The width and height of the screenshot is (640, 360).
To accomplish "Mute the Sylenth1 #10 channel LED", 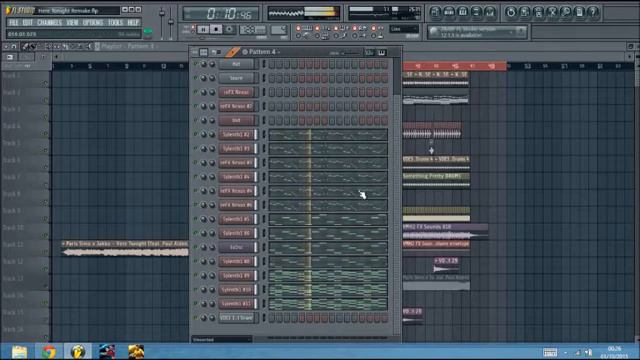I will tap(196, 289).
